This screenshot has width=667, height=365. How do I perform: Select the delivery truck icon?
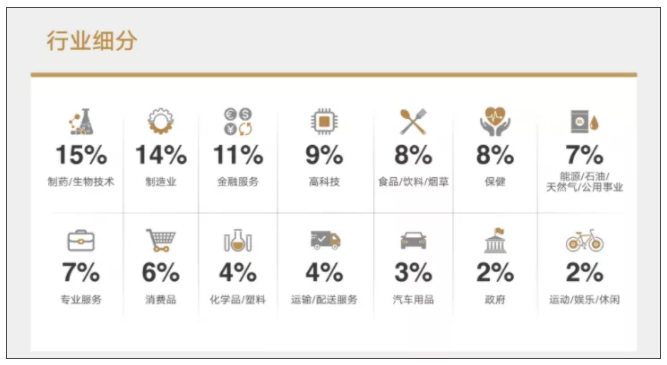325,240
